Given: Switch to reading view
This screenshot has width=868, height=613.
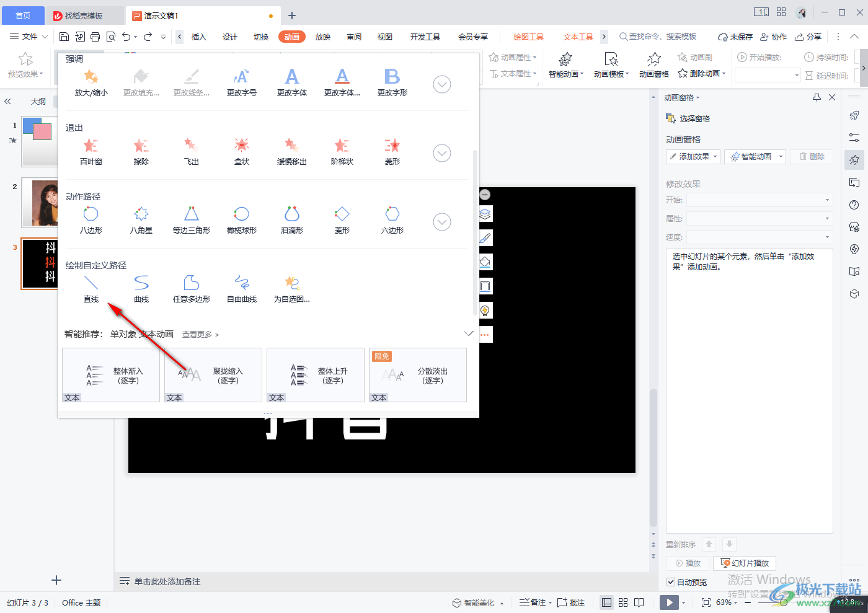Looking at the screenshot, I should tap(639, 602).
